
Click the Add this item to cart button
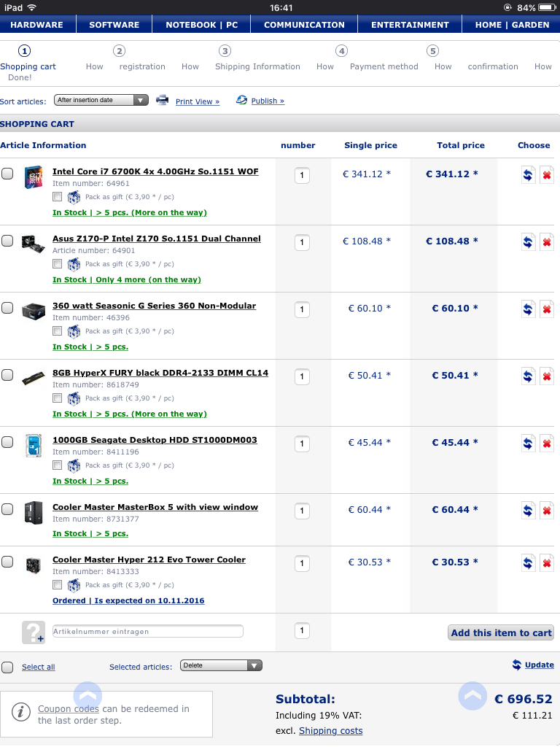click(x=501, y=632)
